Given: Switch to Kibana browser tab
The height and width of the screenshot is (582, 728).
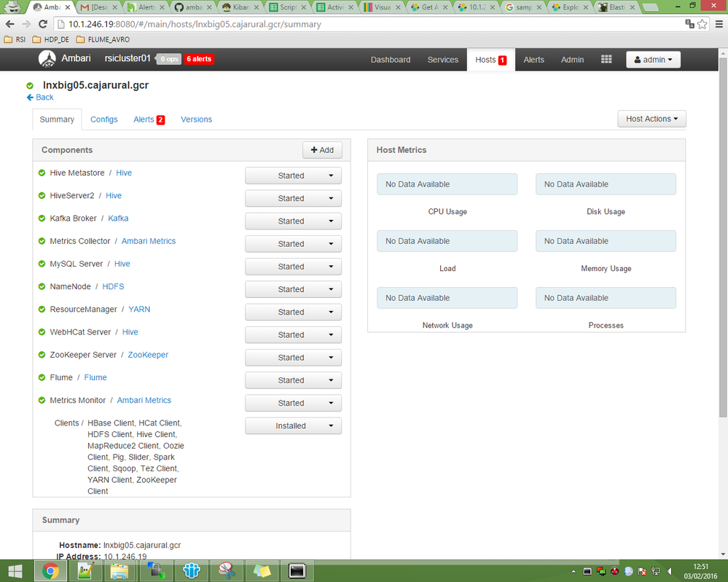Looking at the screenshot, I should pyautogui.click(x=240, y=7).
